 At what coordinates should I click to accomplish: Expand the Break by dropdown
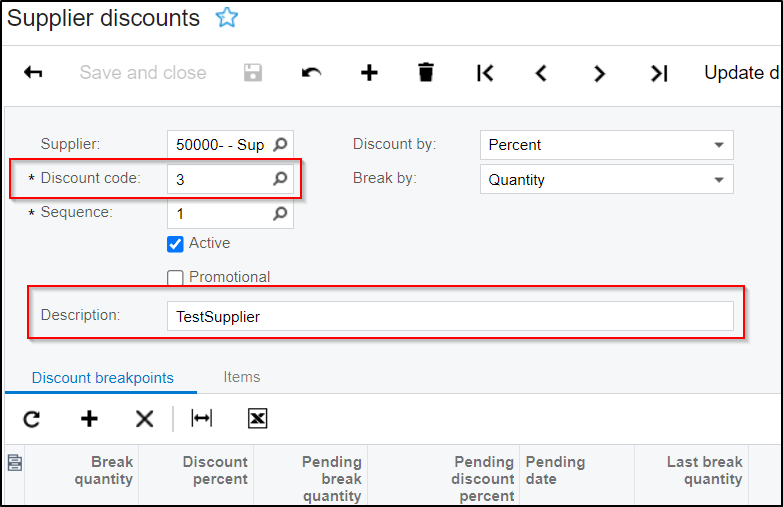click(x=718, y=180)
